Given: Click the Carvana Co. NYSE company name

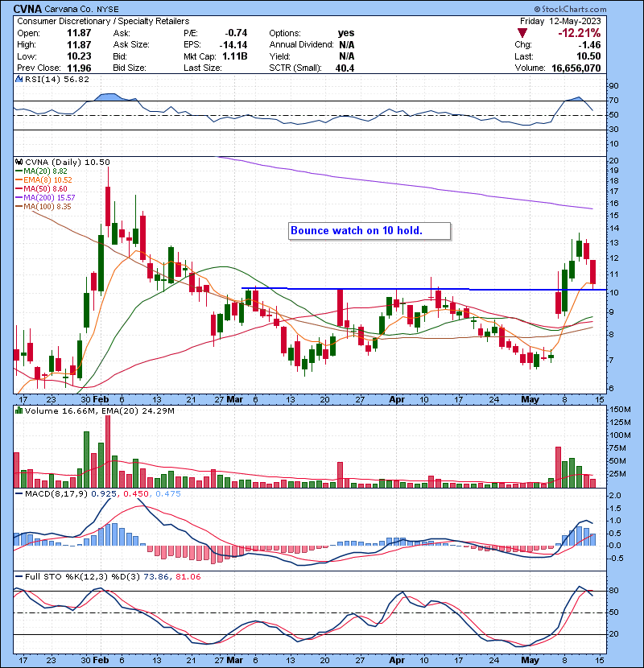Looking at the screenshot, I should [x=81, y=9].
